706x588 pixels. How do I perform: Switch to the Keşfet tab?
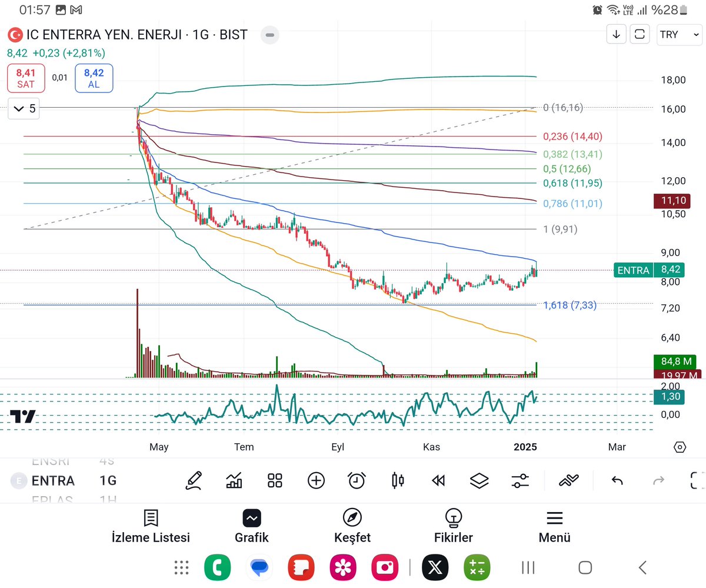pyautogui.click(x=352, y=526)
